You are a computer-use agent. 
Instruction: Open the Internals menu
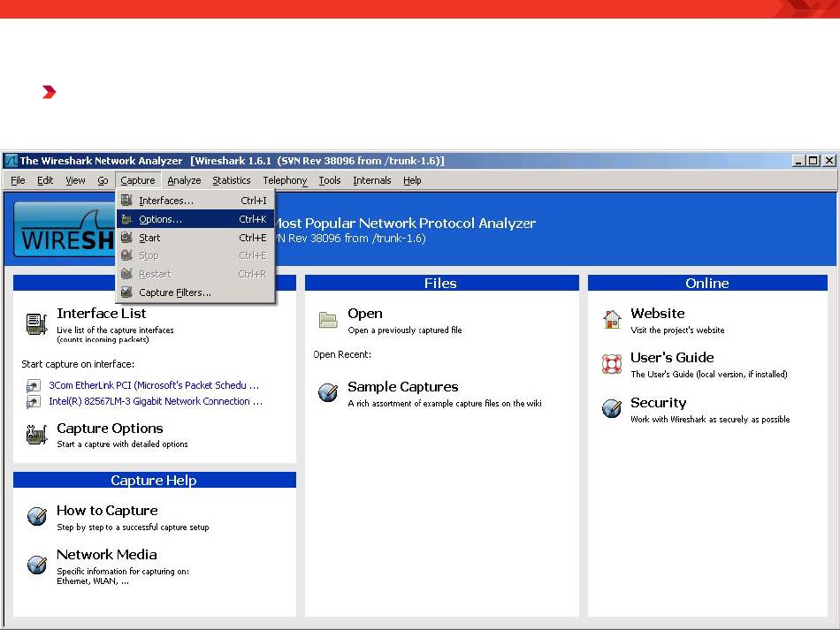tap(371, 180)
